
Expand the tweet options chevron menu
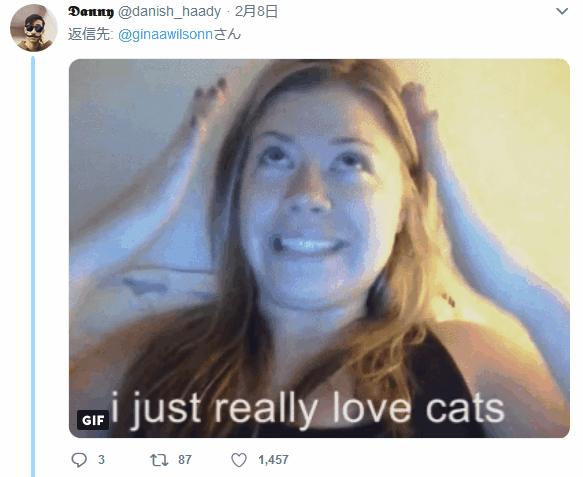(x=562, y=12)
